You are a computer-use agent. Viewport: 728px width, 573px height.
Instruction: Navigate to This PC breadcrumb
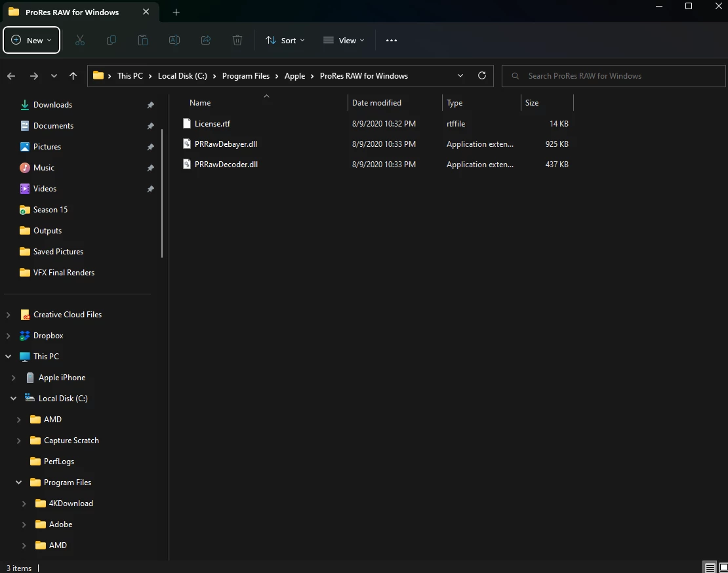(x=130, y=75)
